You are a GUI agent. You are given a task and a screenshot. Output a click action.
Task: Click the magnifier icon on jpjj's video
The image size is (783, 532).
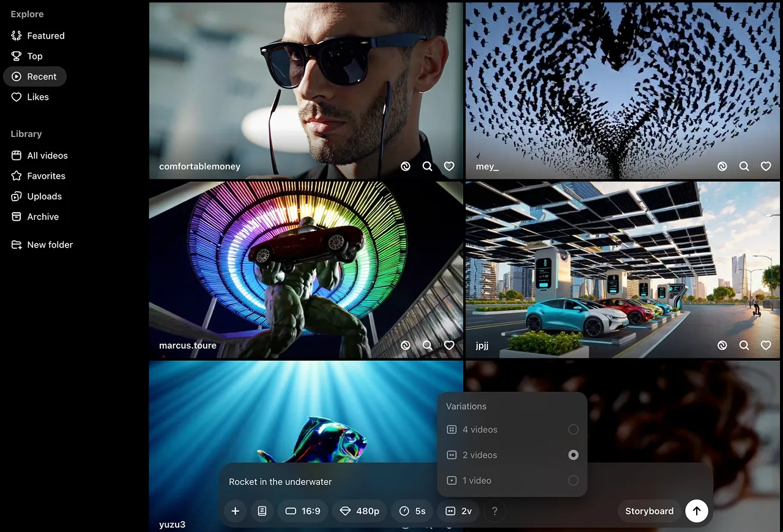744,345
